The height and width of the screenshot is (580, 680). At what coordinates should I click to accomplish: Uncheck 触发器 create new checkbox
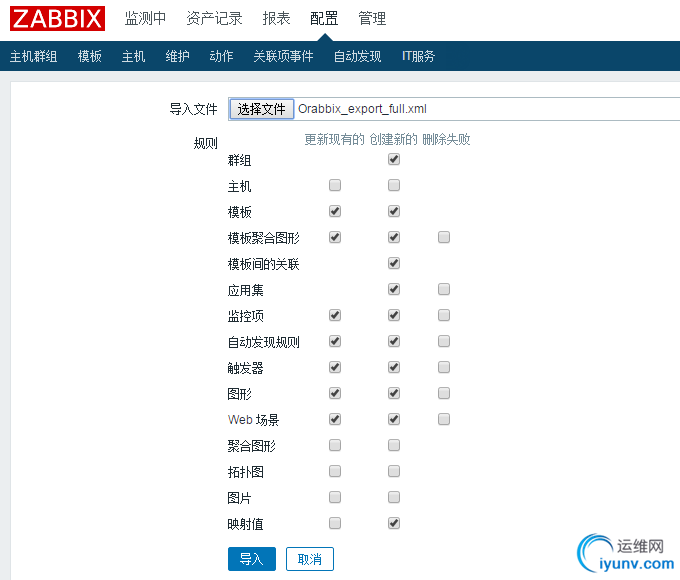[394, 367]
